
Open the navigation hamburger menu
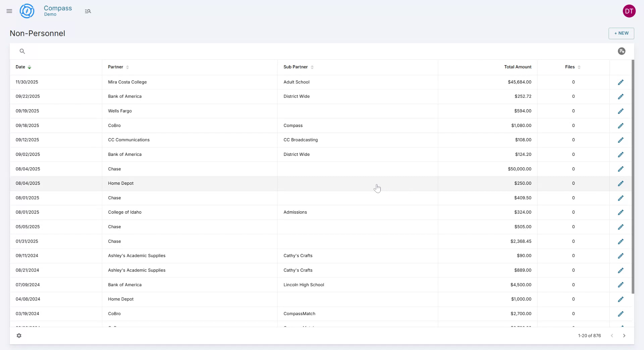[9, 11]
